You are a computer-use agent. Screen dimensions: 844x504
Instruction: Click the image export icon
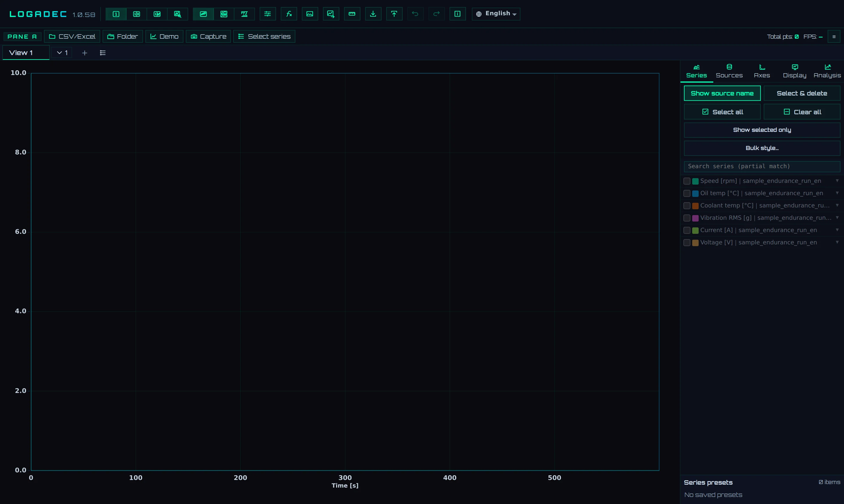[x=310, y=14]
